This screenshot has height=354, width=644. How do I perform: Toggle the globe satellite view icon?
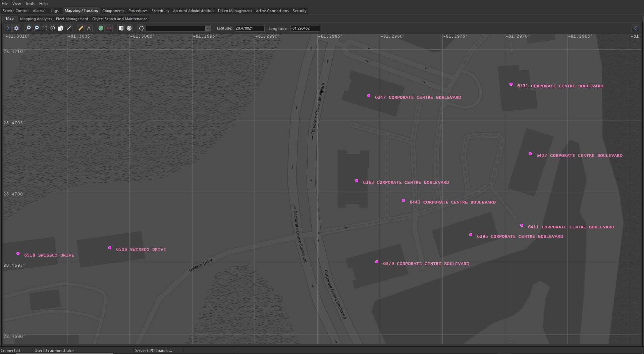(129, 28)
